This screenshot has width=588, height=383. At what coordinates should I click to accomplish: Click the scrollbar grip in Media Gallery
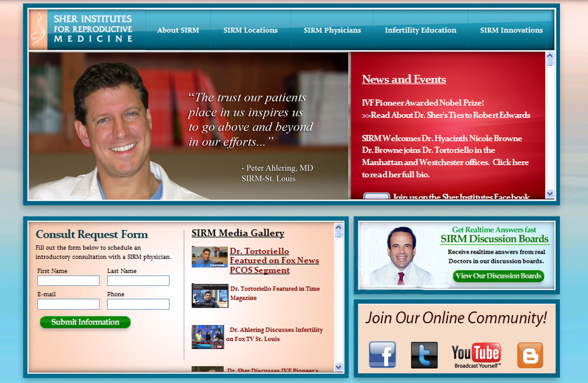click(x=338, y=235)
